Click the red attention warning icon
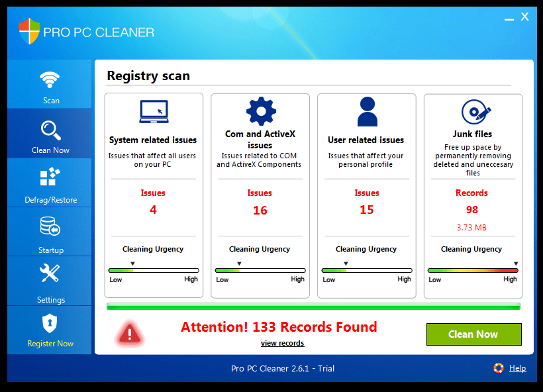543x392 pixels. pos(130,334)
